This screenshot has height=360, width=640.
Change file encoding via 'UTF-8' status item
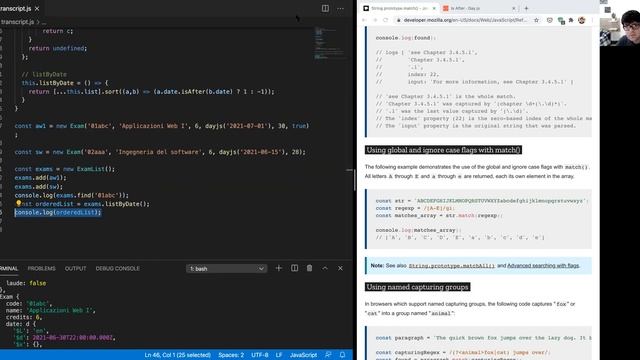(260, 355)
